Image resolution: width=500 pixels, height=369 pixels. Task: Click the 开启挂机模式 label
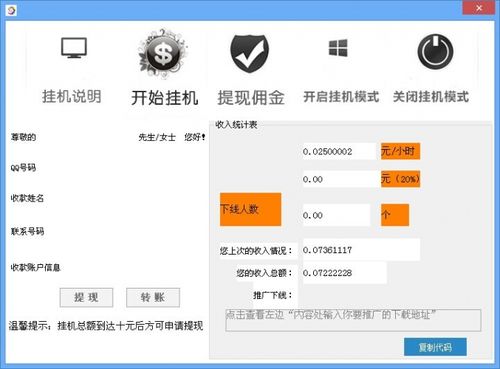[x=341, y=97]
